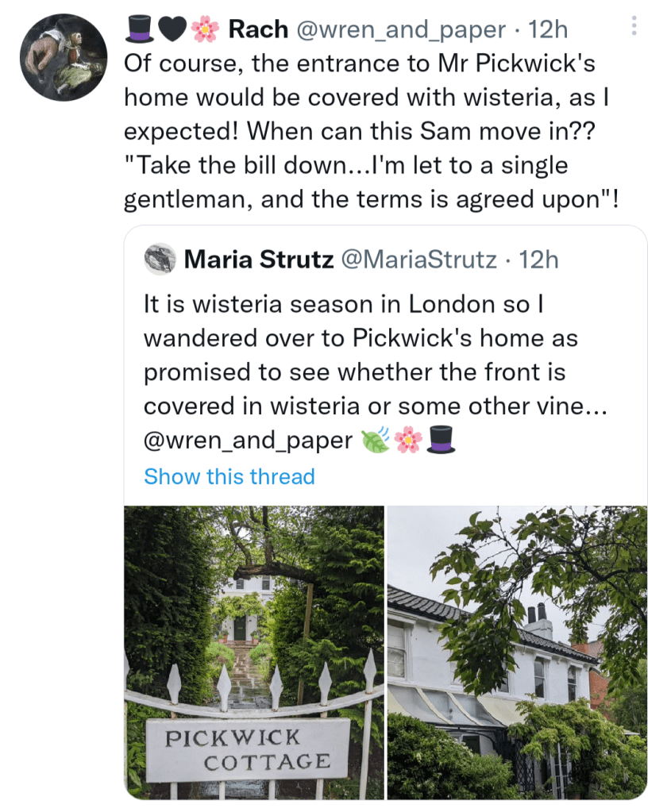Click the top hat emoji beside Rach's name
Viewport: 667px width, 812px height.
click(140, 29)
